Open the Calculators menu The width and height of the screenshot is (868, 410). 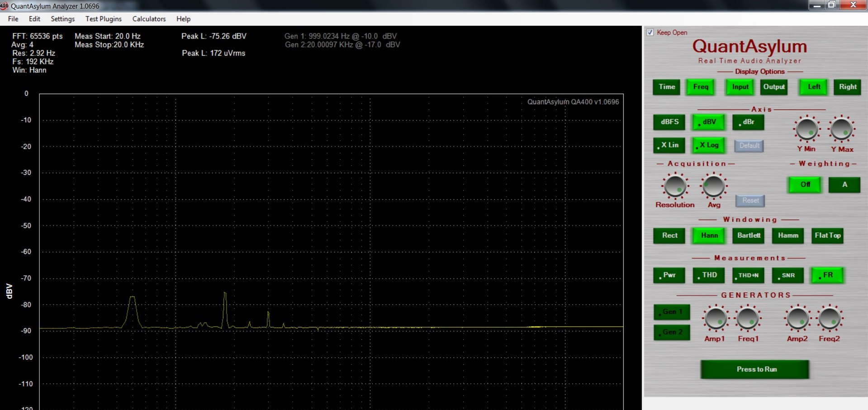(149, 19)
